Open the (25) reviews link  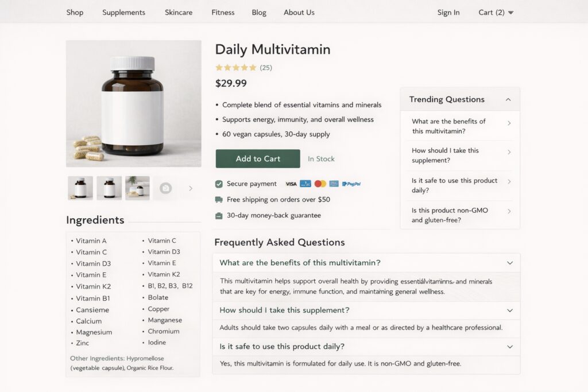coord(266,67)
